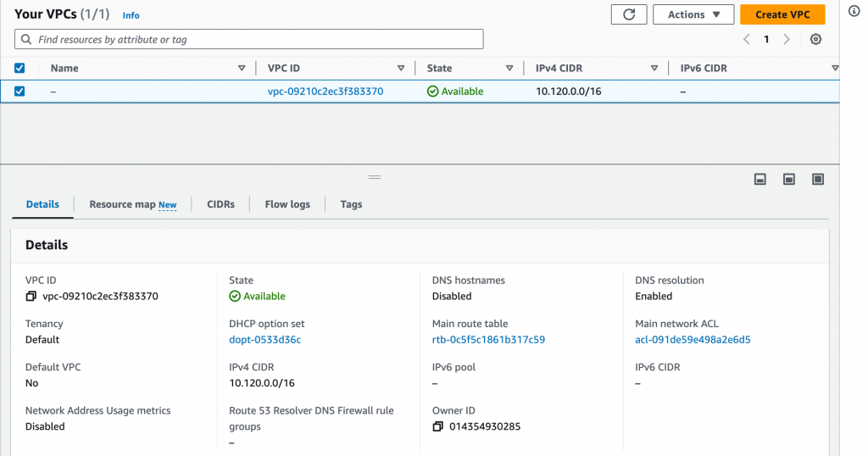868x456 pixels.
Task: Click VPC ID text in Details section
Action: (x=100, y=296)
